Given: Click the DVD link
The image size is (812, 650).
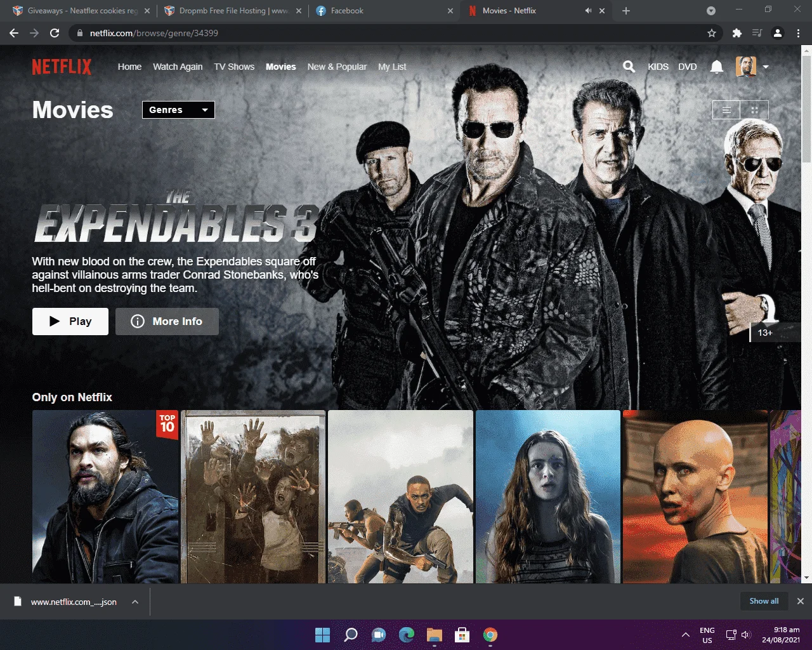Looking at the screenshot, I should coord(688,67).
